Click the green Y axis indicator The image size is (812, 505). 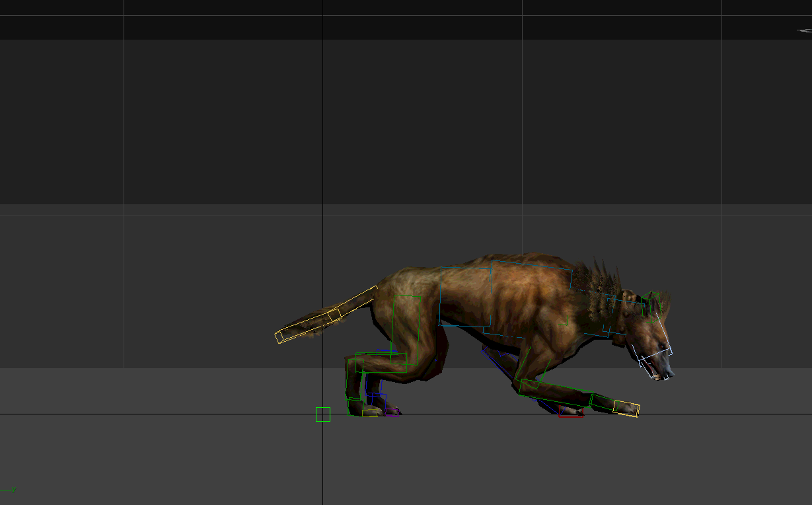point(13,490)
